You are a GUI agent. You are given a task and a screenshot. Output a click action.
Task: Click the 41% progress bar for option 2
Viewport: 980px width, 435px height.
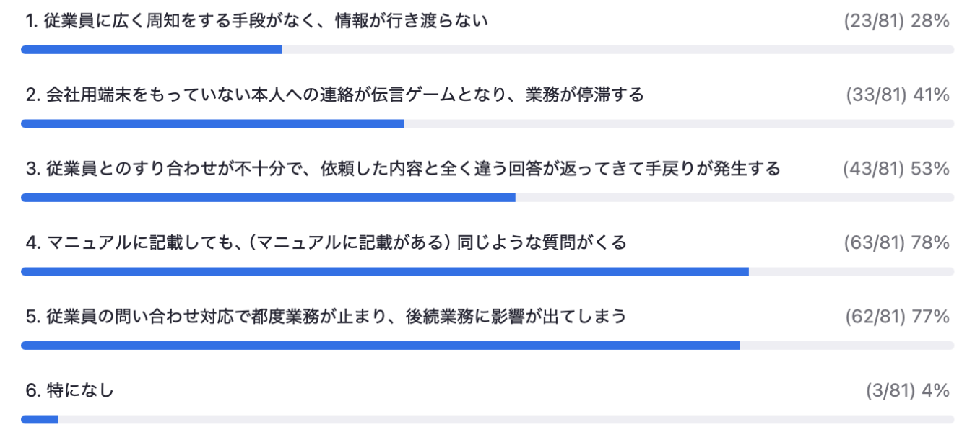(x=212, y=124)
